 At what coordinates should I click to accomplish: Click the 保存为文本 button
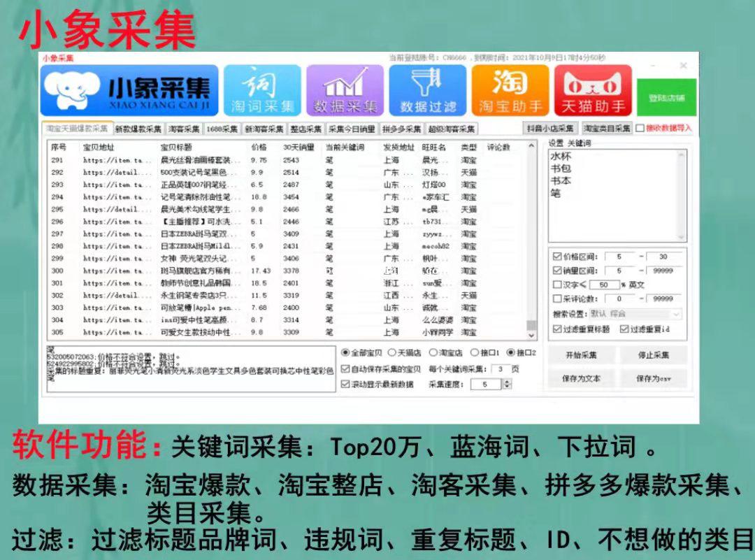581,378
